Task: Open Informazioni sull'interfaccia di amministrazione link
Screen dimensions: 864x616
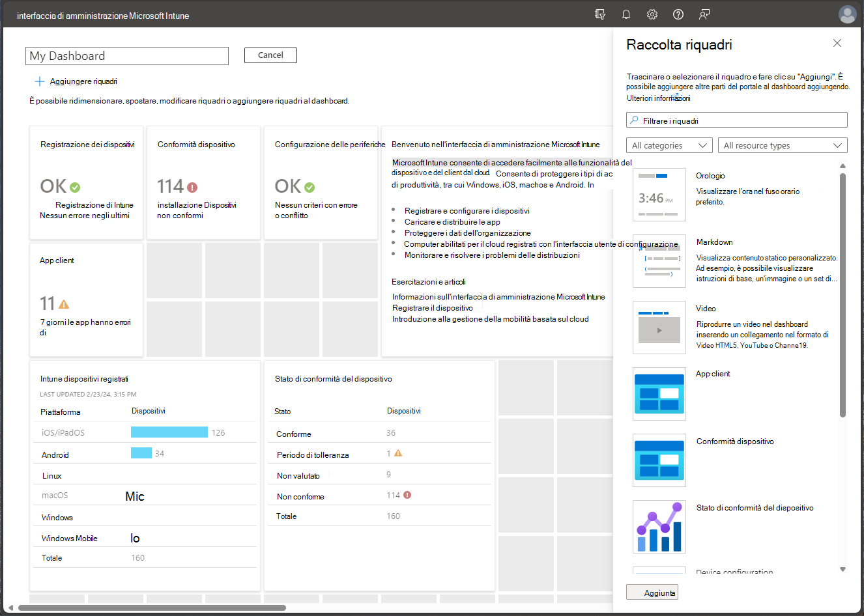Action: pyautogui.click(x=498, y=297)
